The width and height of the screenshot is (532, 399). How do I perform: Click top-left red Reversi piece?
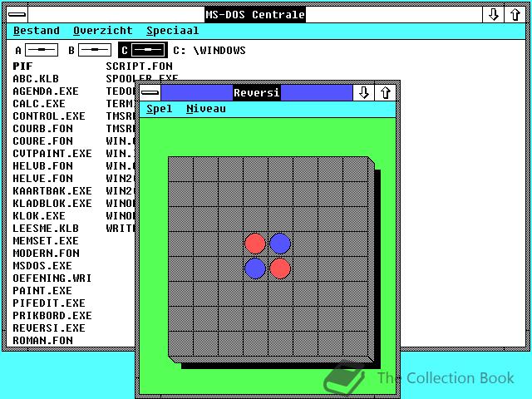point(255,244)
